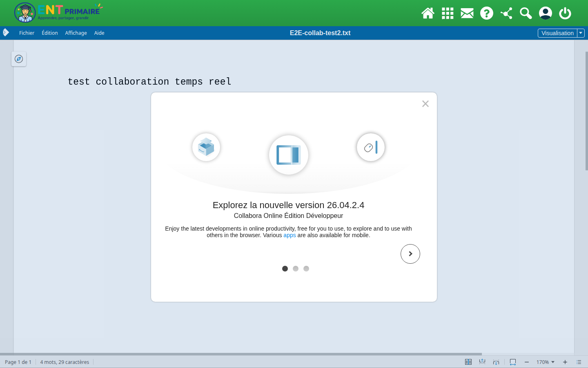Click the show whitespace down-arrow status icon

[496, 362]
